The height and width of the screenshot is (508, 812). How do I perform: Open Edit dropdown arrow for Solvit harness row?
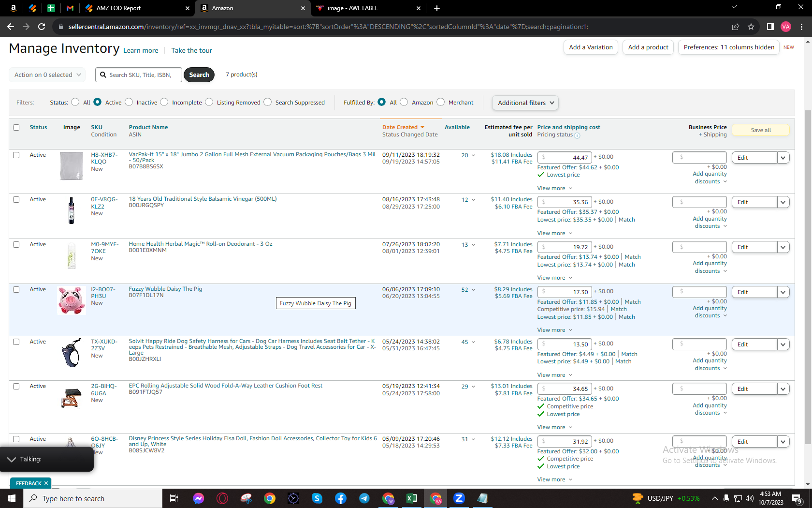click(x=783, y=344)
